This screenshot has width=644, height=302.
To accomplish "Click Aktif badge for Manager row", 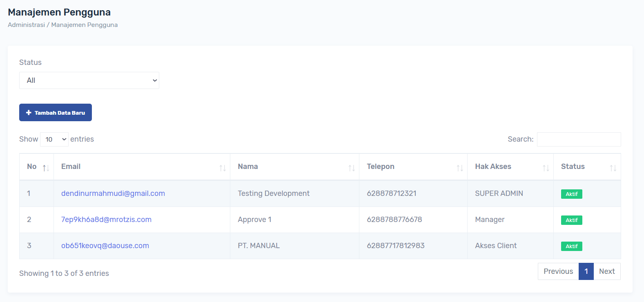I will coord(571,220).
